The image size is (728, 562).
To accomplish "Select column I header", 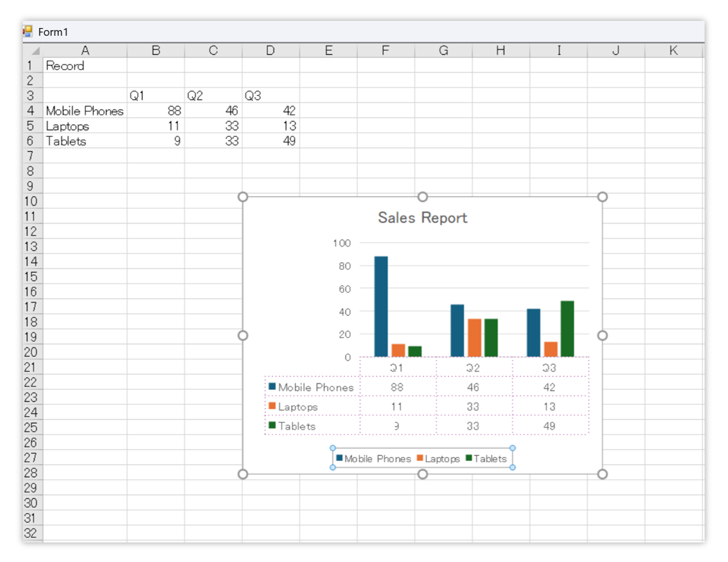I will (x=559, y=50).
